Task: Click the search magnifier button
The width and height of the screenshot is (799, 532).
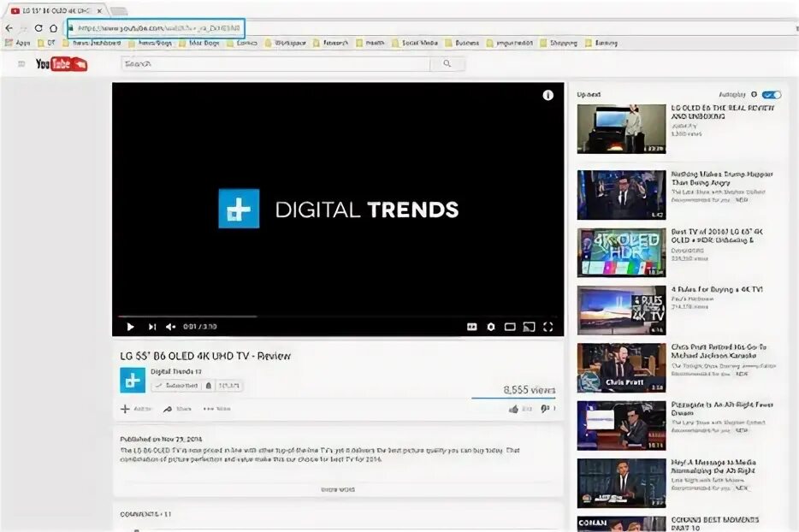Action: click(x=447, y=63)
